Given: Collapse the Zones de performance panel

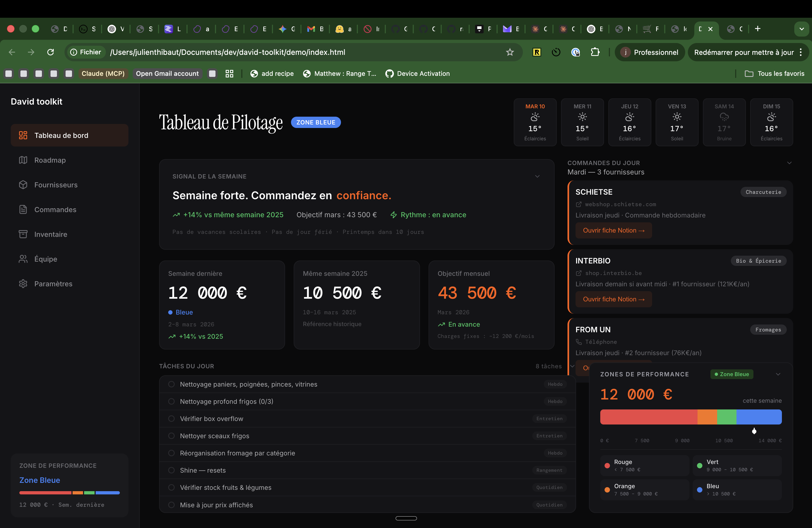Looking at the screenshot, I should 778,374.
